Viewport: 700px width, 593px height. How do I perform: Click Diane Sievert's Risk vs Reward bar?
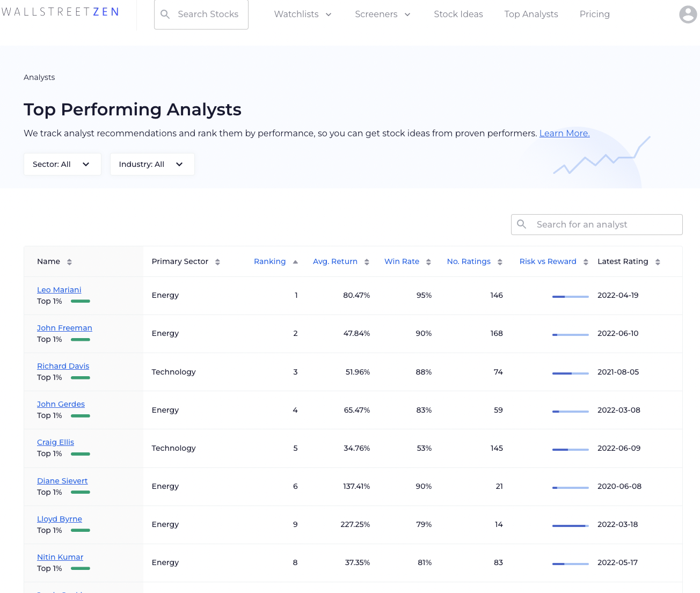coord(570,488)
